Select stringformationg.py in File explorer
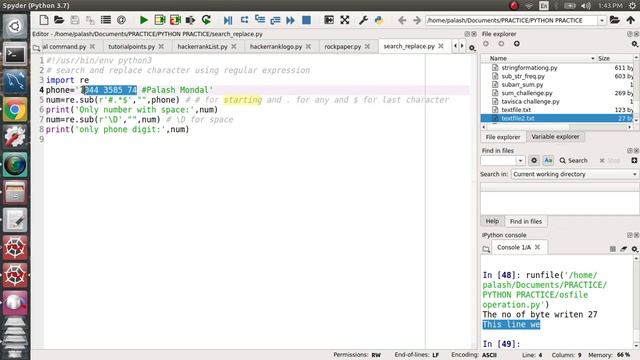Viewport: 640px width, 360px height. [529, 68]
